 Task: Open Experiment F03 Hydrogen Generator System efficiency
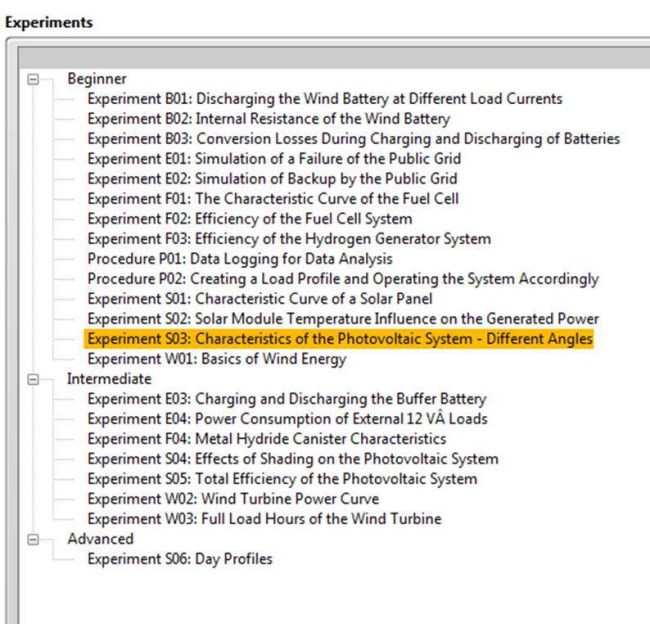289,239
